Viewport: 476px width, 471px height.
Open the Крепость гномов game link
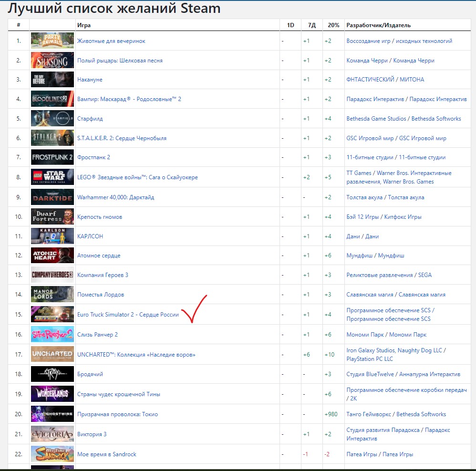[100, 217]
